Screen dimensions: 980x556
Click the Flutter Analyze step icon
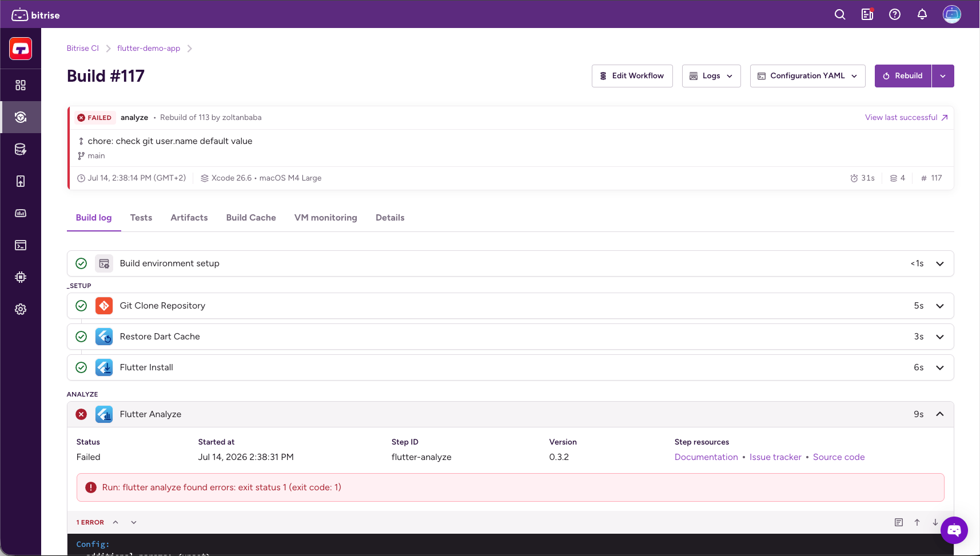pos(104,414)
